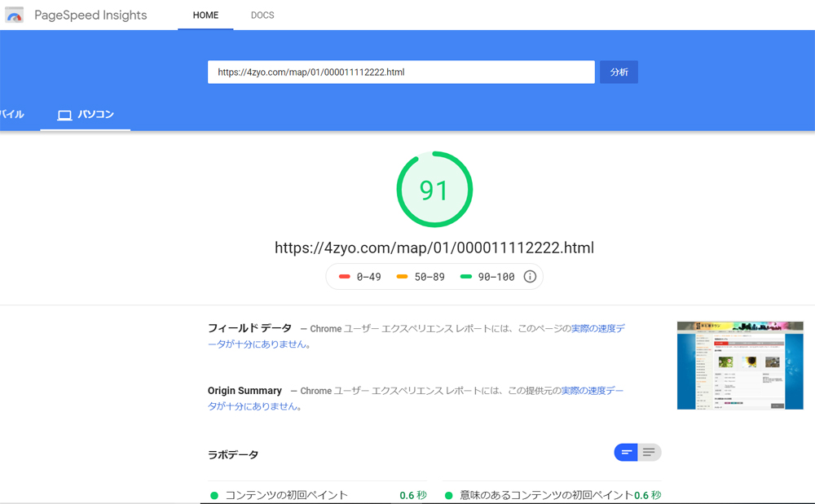Click the コンテンツの初回ペイント metric label
Viewport: 815px width, 504px height.
tap(286, 495)
